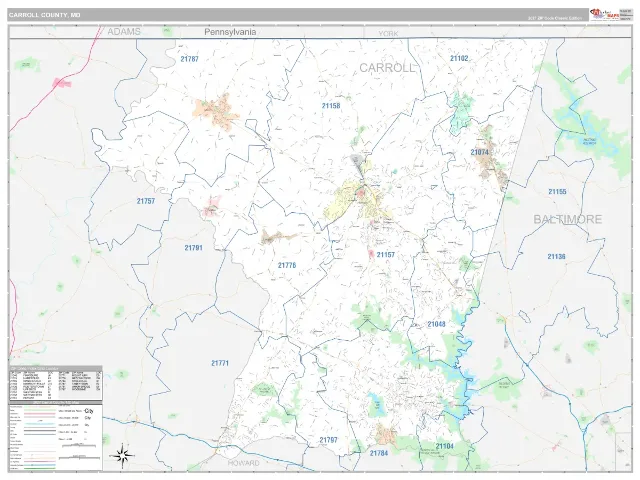Click the ADAMS county label
The width and height of the screenshot is (640, 480).
[x=124, y=32]
